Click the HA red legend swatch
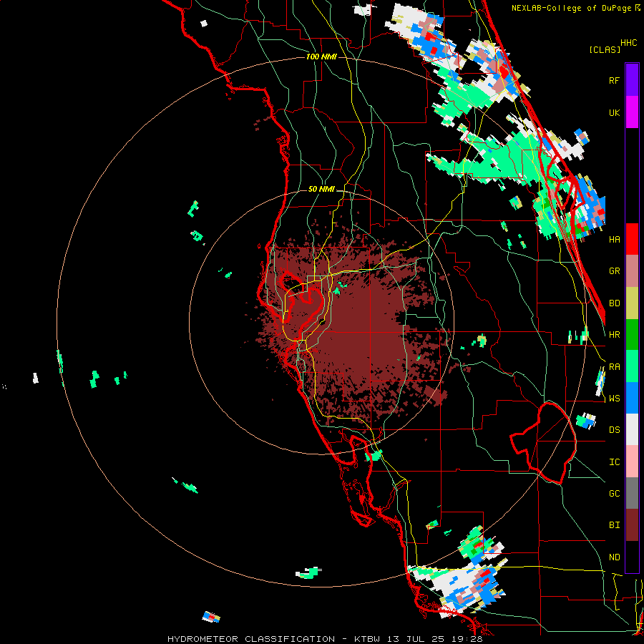 [632, 239]
